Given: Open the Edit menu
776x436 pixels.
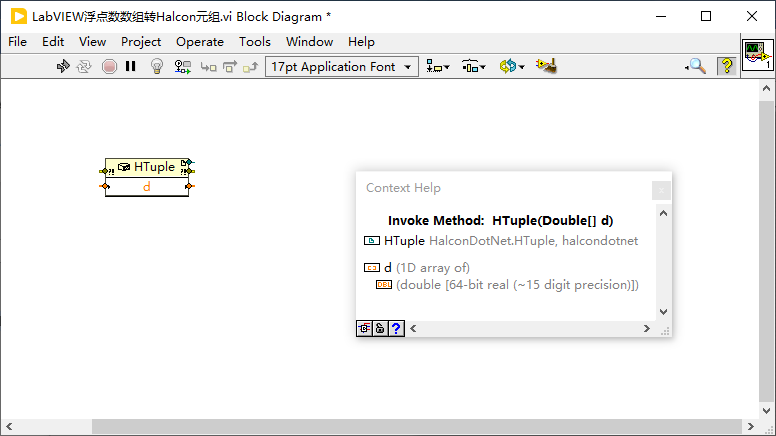Looking at the screenshot, I should [53, 42].
